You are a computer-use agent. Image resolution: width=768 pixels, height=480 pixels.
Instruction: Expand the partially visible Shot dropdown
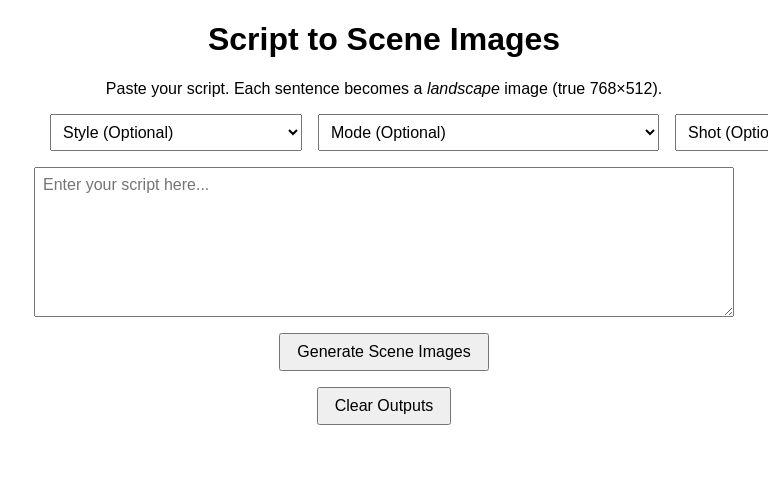(722, 133)
